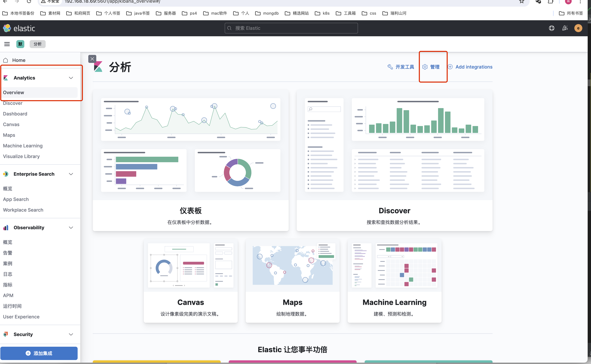Bookmark page with the star icon
The width and height of the screenshot is (591, 364).
(522, 1)
